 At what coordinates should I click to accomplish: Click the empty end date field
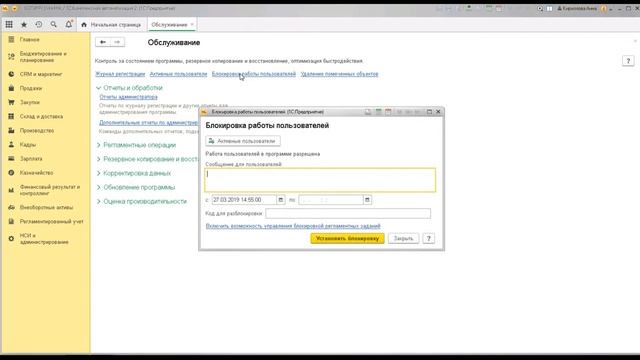pyautogui.click(x=331, y=200)
